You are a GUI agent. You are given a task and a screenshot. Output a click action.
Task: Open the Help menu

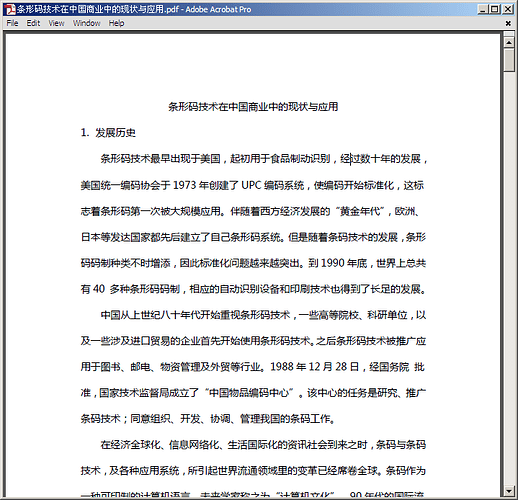(x=116, y=23)
